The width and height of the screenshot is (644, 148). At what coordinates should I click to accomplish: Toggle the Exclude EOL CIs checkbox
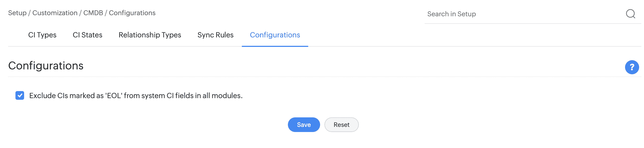20,95
